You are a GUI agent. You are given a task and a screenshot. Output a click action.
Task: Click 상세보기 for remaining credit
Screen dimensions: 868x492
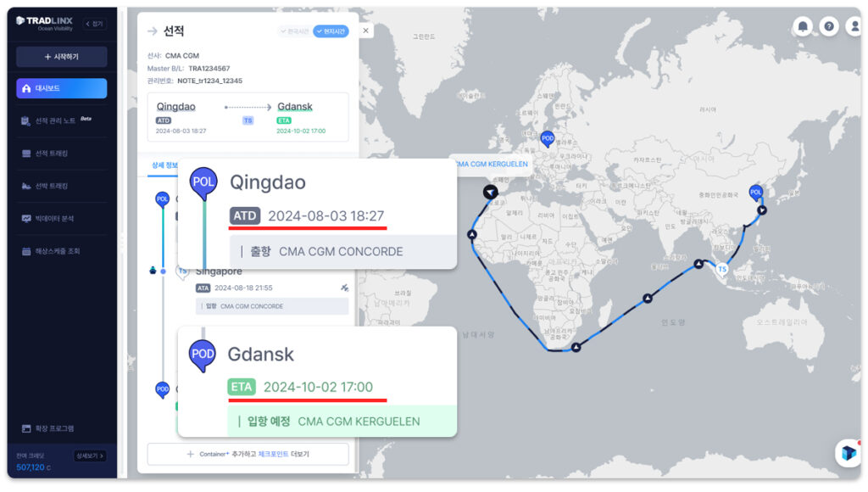tap(90, 456)
